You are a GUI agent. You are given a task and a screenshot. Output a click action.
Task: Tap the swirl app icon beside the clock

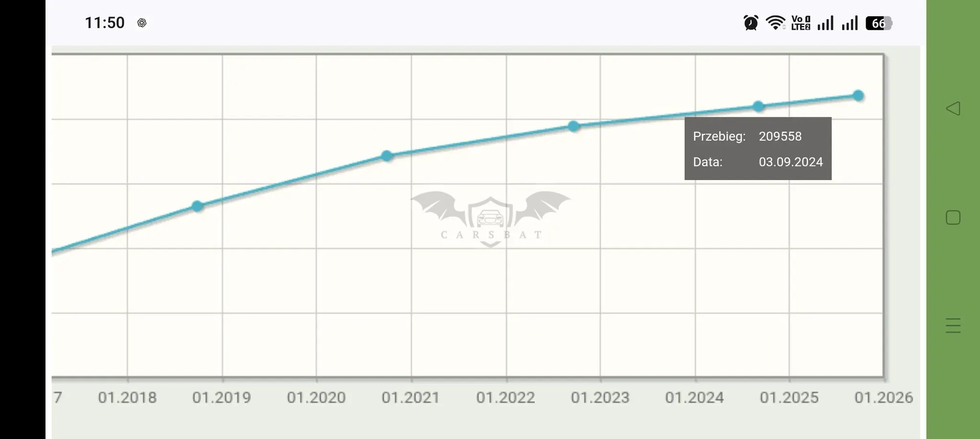click(x=142, y=23)
